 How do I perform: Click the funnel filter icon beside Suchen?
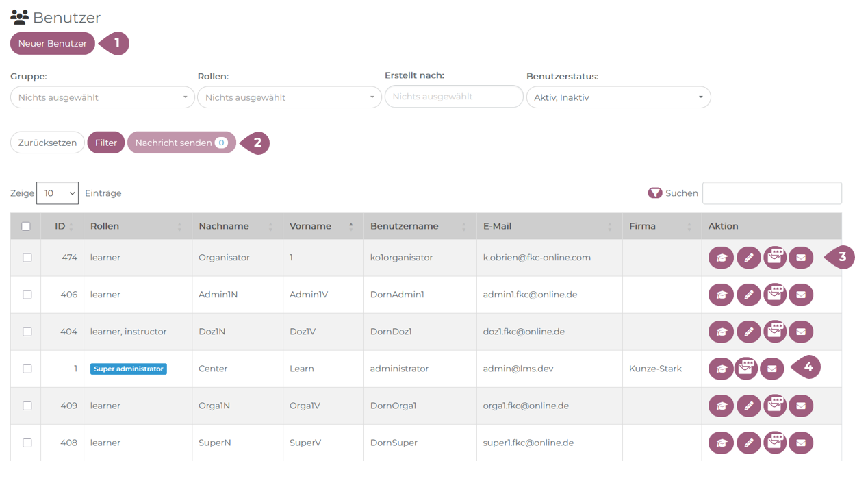pyautogui.click(x=654, y=193)
